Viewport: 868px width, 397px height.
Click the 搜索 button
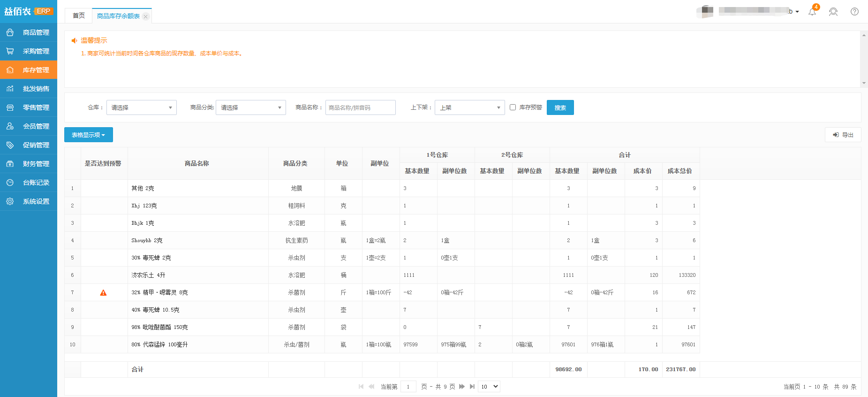[560, 107]
